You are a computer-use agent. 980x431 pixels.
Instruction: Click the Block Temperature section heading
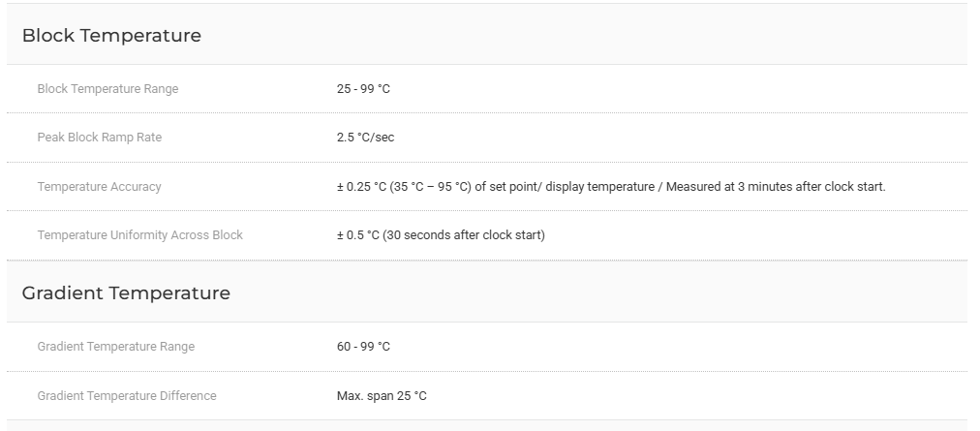(111, 35)
